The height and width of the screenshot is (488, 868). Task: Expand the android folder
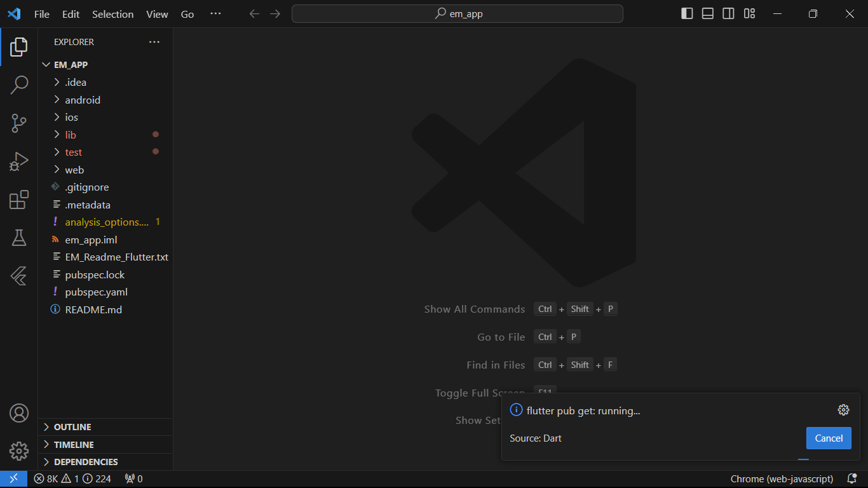tap(105, 100)
